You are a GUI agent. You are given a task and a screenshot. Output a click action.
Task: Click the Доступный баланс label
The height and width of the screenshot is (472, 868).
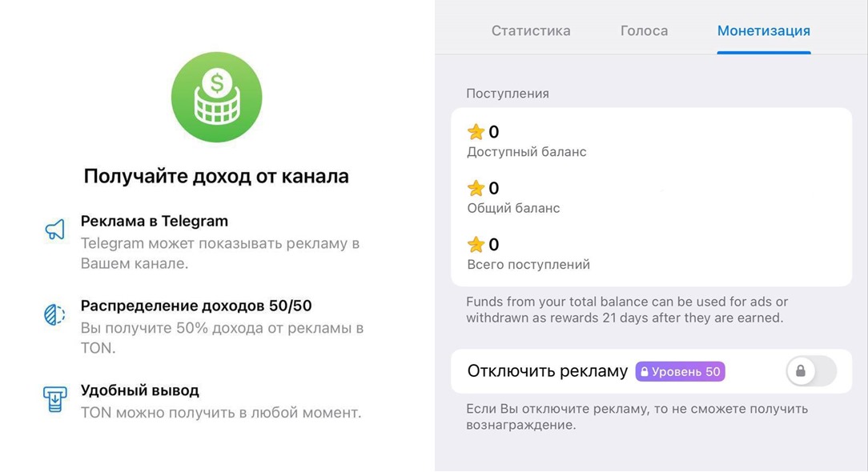coord(526,152)
